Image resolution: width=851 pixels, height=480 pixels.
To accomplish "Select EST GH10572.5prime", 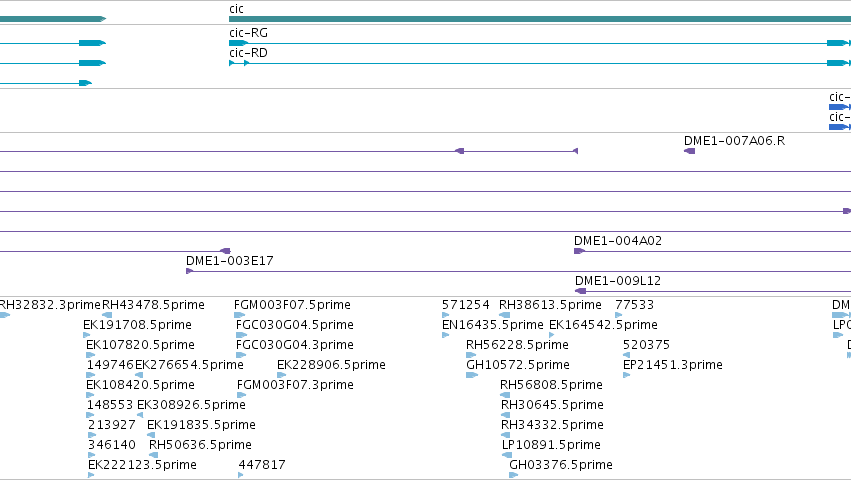I will [518, 365].
